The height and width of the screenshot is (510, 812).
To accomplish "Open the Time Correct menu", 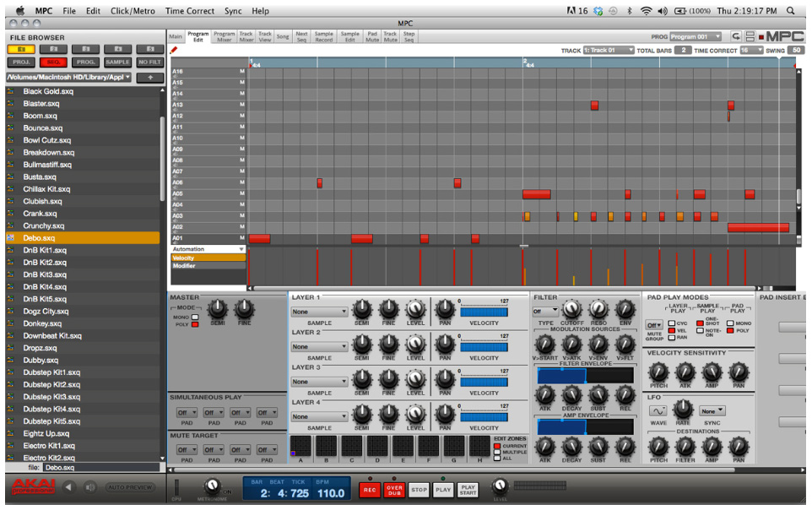I will click(x=190, y=10).
